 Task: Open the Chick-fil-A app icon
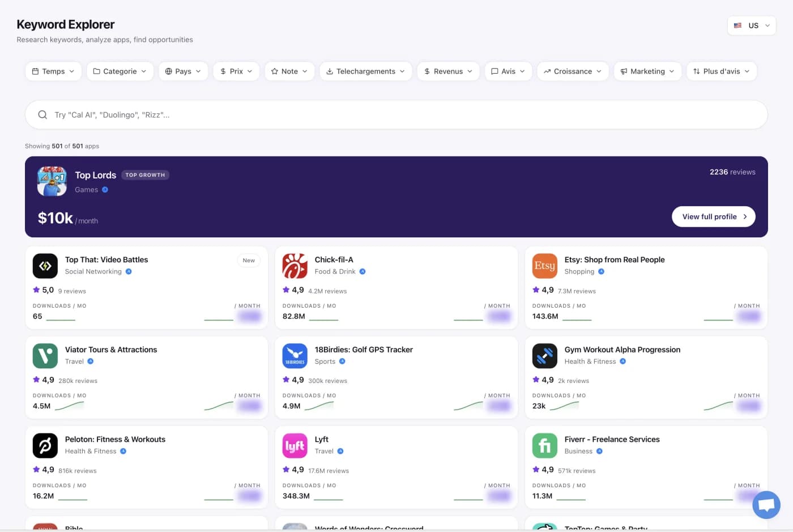[x=295, y=266]
